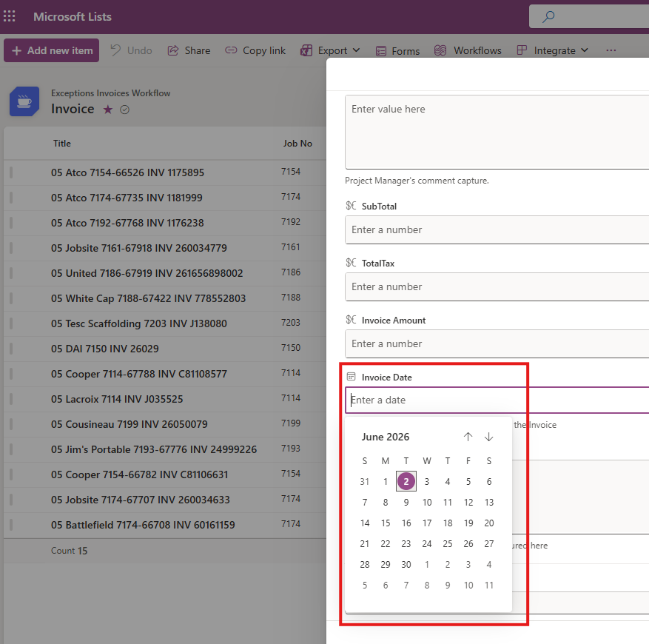Select June 15 in the calendar
The image size is (649, 644).
[x=386, y=523]
